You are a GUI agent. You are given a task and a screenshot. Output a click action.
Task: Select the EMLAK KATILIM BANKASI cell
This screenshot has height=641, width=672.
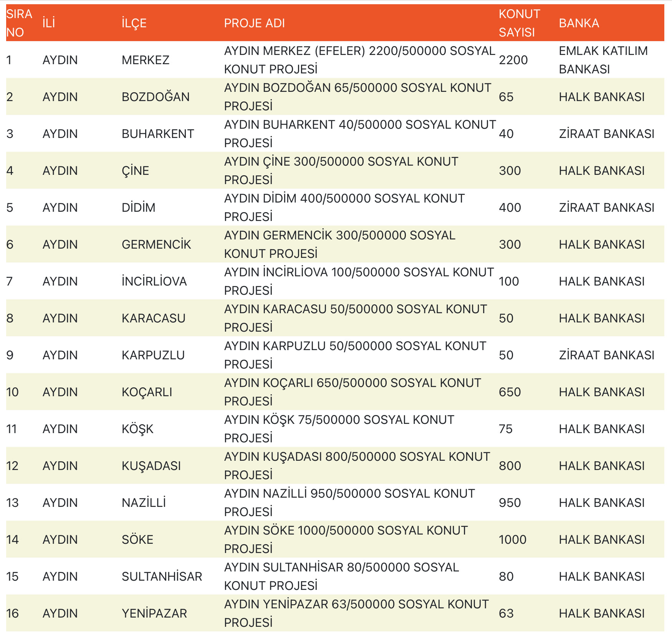coord(603,60)
